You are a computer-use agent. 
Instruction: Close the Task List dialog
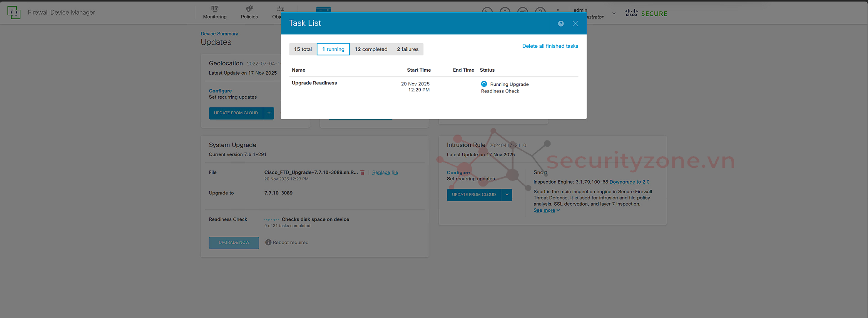pos(575,23)
